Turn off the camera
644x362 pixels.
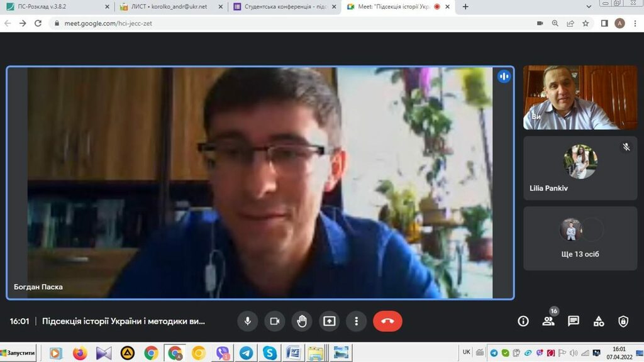click(274, 321)
